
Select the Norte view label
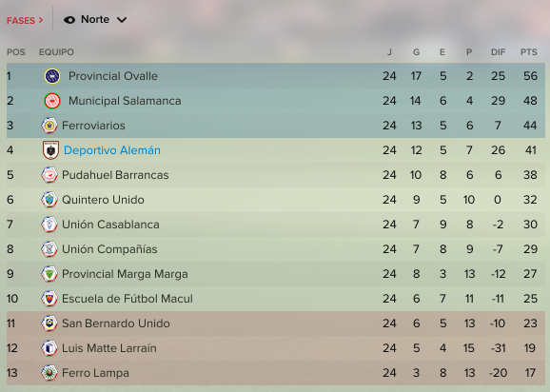pos(95,19)
